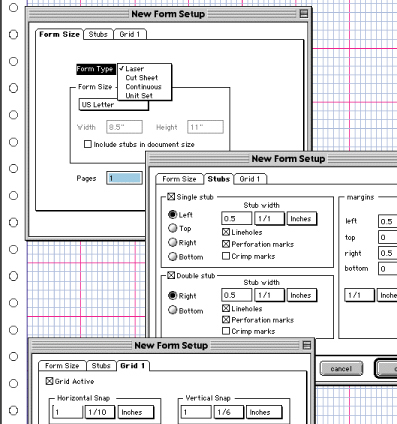Select Bottom radio button under Double stub
This screenshot has width=397, height=424.
pyautogui.click(x=172, y=310)
